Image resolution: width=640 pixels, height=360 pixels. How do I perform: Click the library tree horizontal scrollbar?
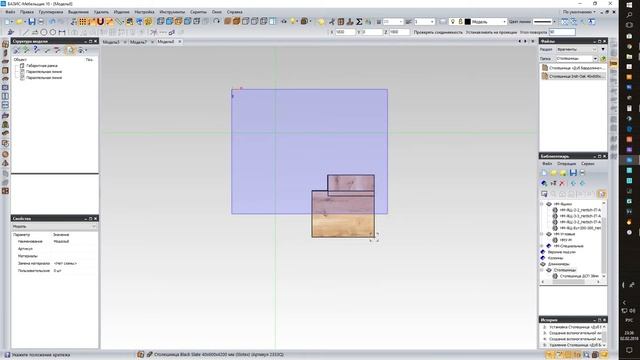point(570,282)
